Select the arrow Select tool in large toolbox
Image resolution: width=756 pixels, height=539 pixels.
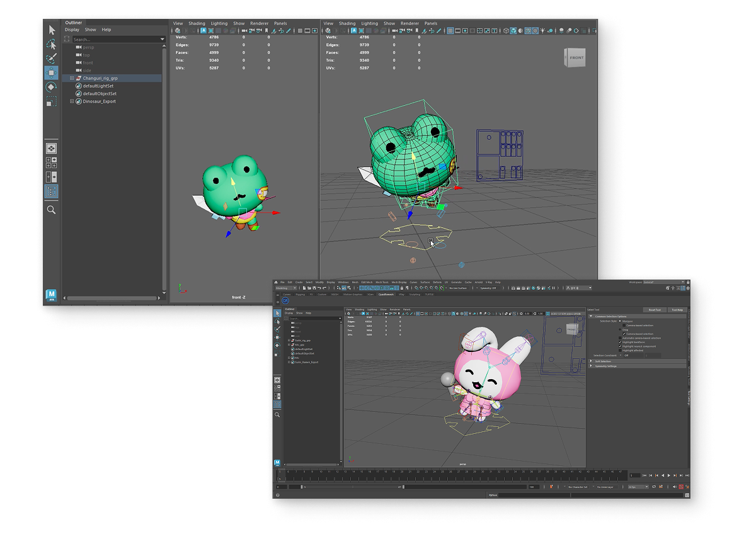[x=52, y=30]
